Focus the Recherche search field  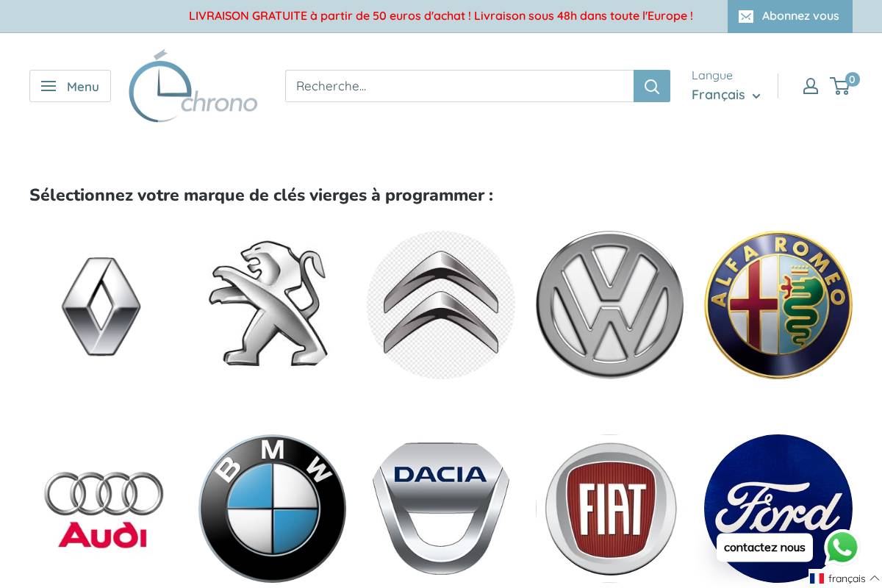[459, 86]
